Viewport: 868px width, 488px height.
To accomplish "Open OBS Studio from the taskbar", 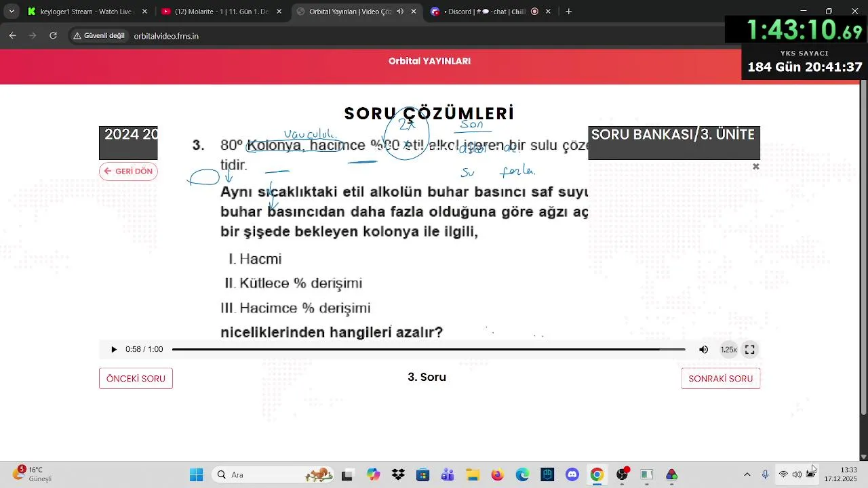I will [622, 474].
